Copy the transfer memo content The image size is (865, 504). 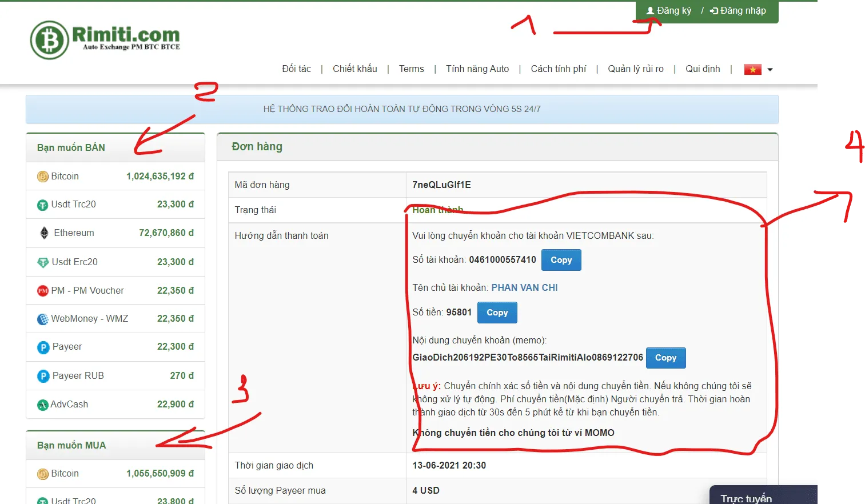tap(665, 358)
